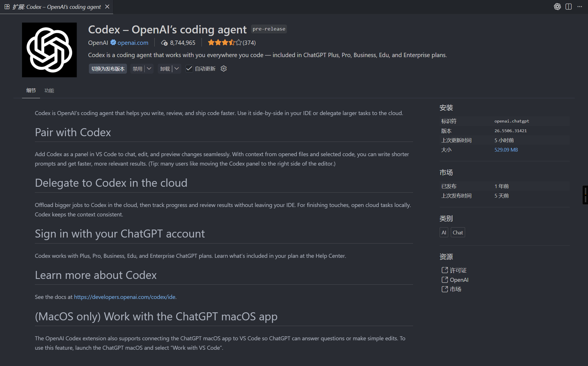The height and width of the screenshot is (366, 588).
Task: Click the OpenAI extension logo
Action: pos(49,50)
